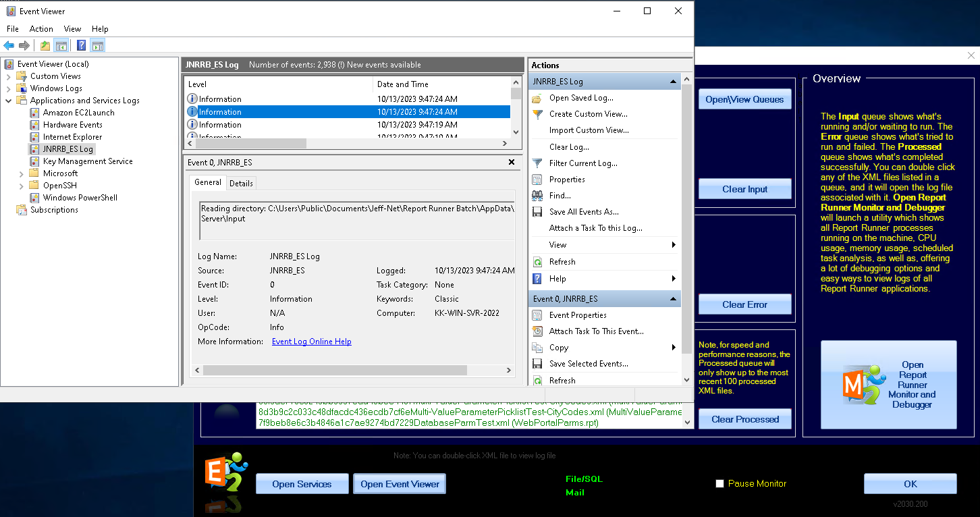Viewport: 980px width, 517px height.
Task: Click the Level column header
Action: (279, 84)
